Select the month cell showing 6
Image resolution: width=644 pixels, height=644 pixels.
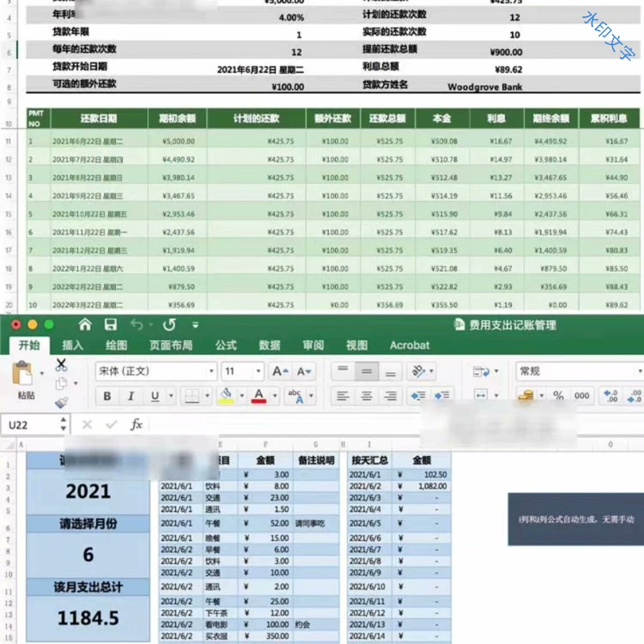point(88,554)
